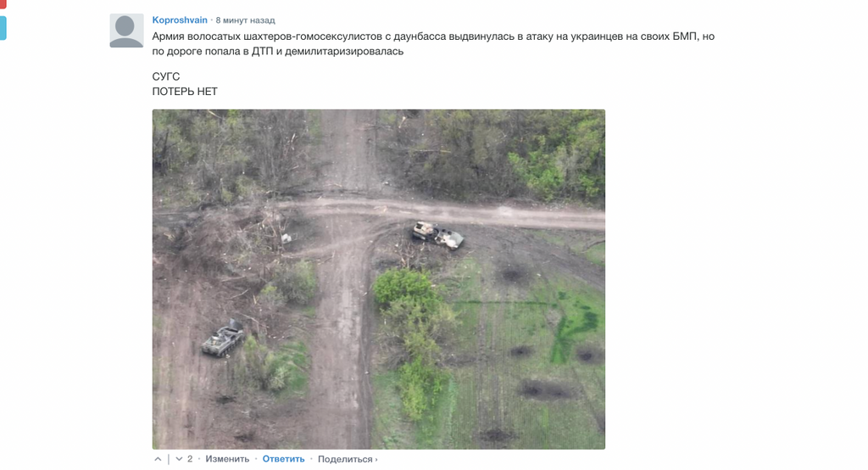Screen dimensions: 868x470
Task: Upvote the comment by Koproshvain
Action: click(x=158, y=459)
